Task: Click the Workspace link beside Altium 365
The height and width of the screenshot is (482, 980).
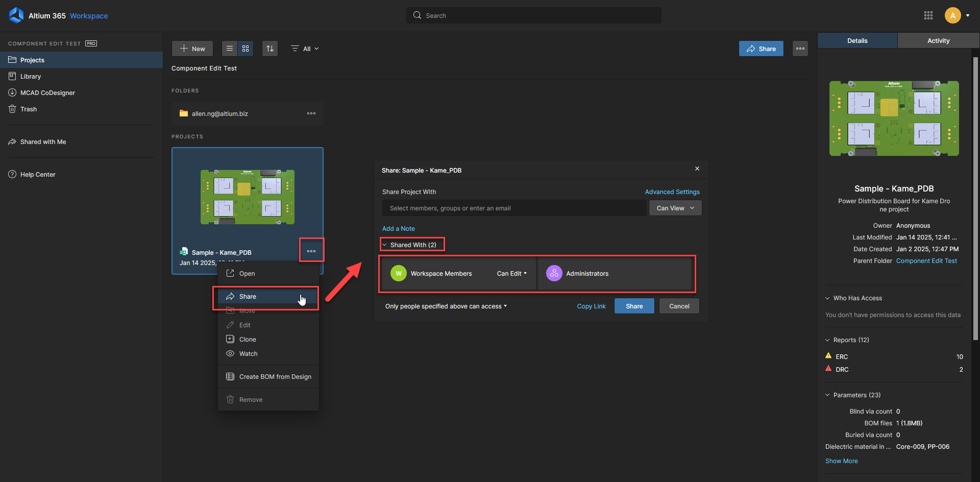Action: pyautogui.click(x=89, y=16)
